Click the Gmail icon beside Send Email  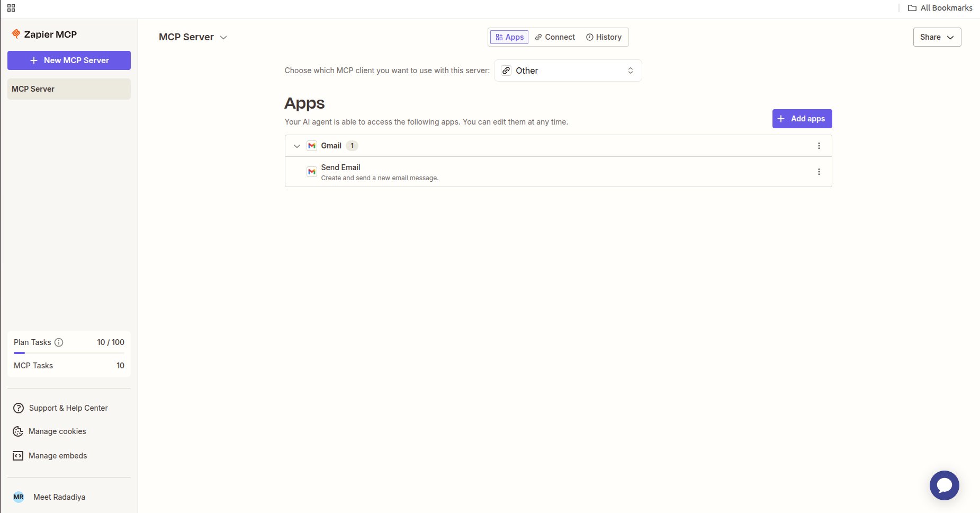click(312, 172)
